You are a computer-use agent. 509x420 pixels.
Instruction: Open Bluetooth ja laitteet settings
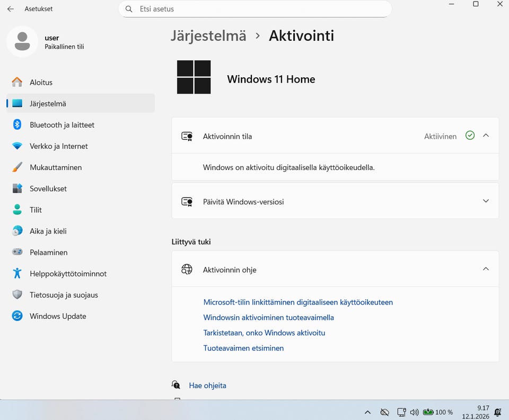point(62,125)
